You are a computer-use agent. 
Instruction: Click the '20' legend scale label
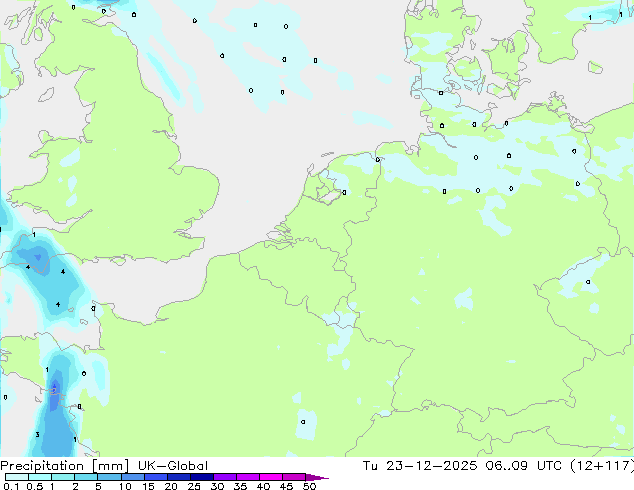[171, 486]
